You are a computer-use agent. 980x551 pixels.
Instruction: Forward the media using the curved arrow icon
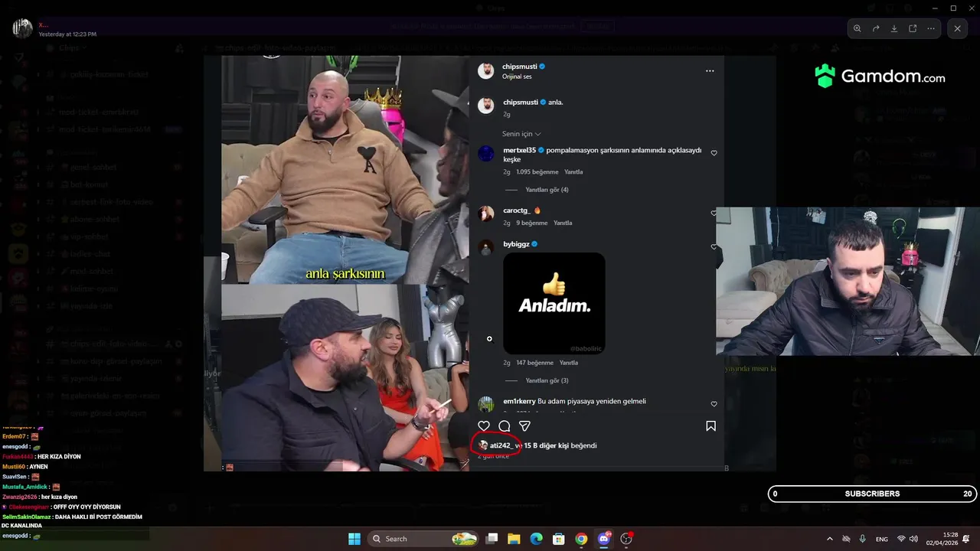(876, 28)
